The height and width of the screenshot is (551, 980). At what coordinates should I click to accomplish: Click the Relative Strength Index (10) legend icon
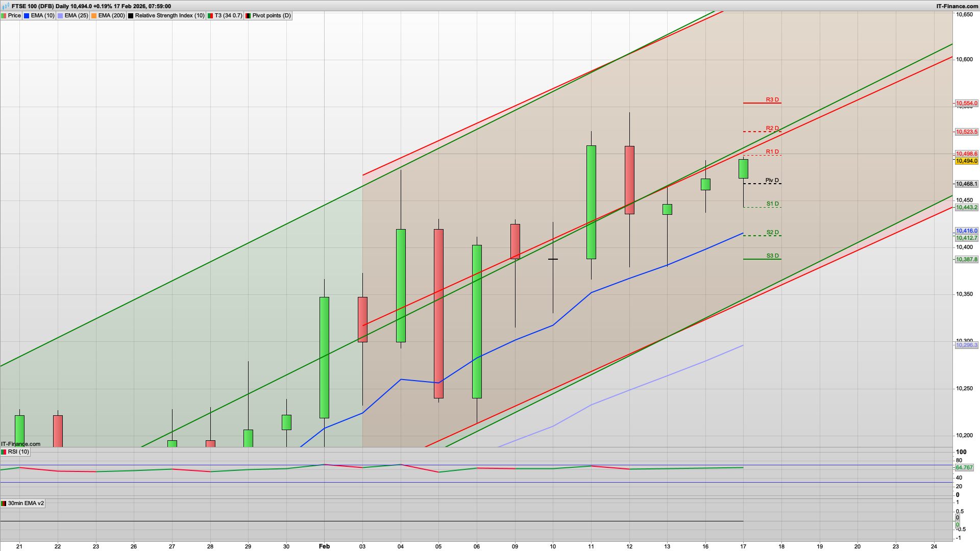pyautogui.click(x=131, y=16)
